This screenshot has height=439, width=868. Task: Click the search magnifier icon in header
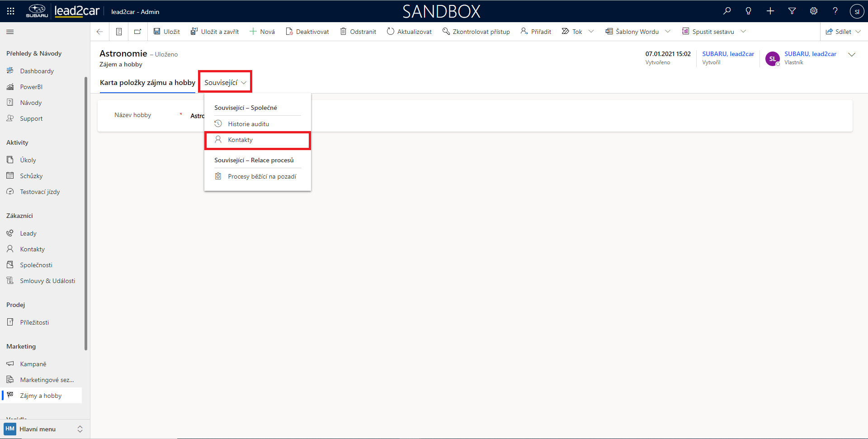click(727, 11)
